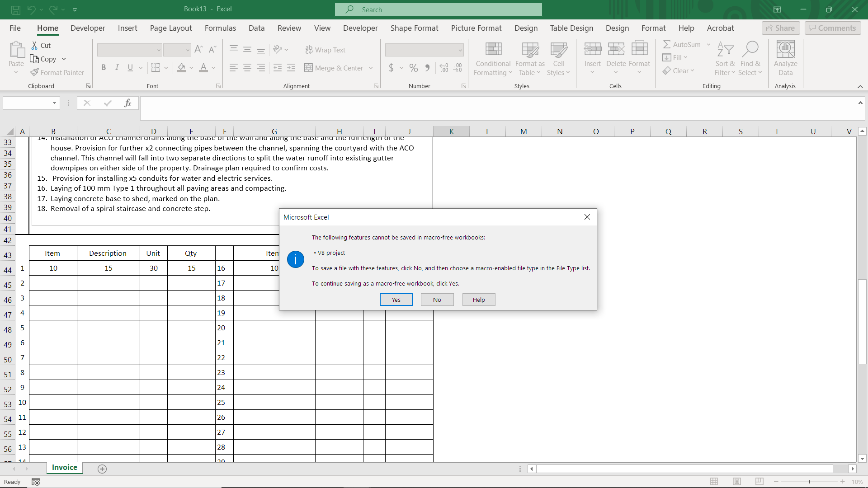Toggle Align Right
This screenshot has height=488, width=868.
tap(261, 68)
